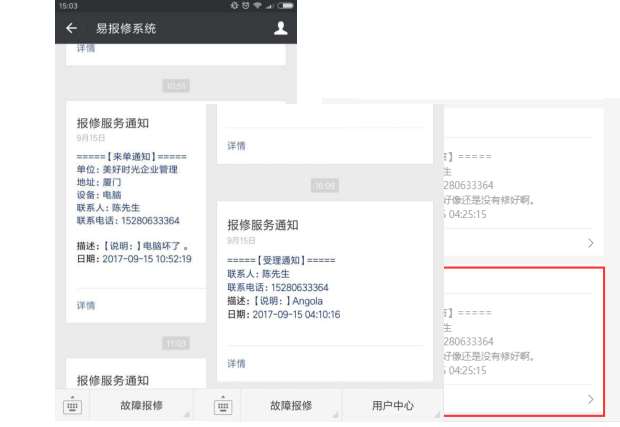Open the 故障报修 menu on left screen
This screenshot has height=427, width=620.
142,405
